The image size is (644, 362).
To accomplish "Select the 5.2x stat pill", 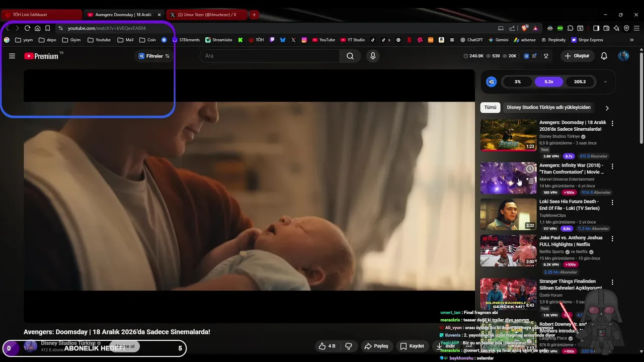I will (549, 81).
